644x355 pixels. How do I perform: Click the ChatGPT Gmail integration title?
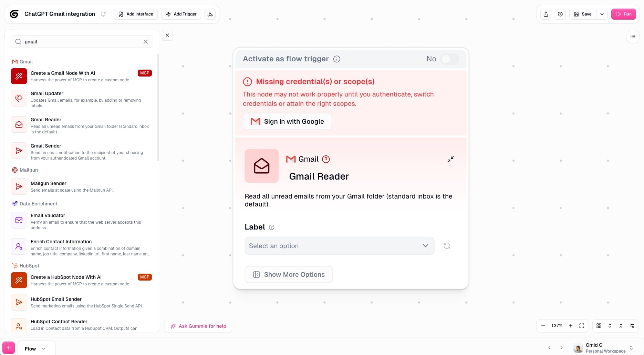(60, 14)
